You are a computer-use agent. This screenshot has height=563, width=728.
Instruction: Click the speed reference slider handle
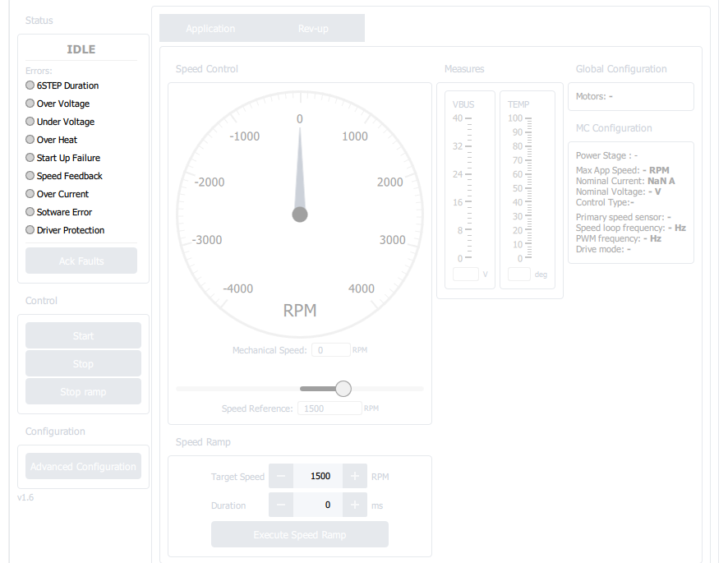pos(343,389)
